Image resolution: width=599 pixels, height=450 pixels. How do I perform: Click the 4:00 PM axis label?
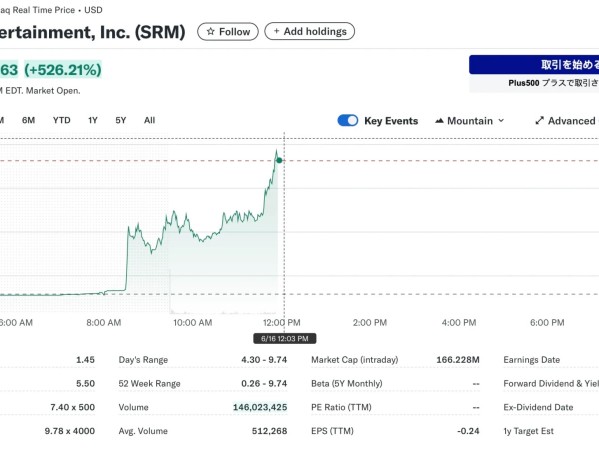[x=459, y=323]
